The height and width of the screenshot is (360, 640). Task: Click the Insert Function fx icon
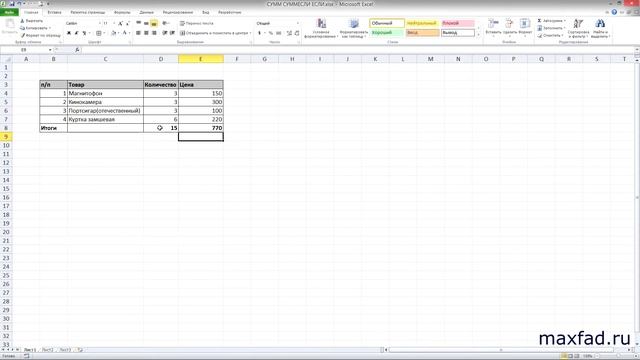click(77, 50)
